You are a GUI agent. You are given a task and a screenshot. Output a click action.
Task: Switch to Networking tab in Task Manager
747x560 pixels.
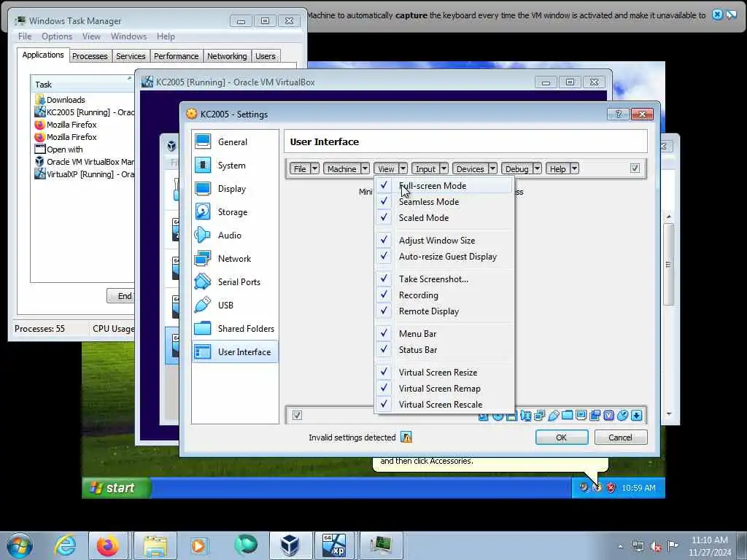click(x=227, y=56)
